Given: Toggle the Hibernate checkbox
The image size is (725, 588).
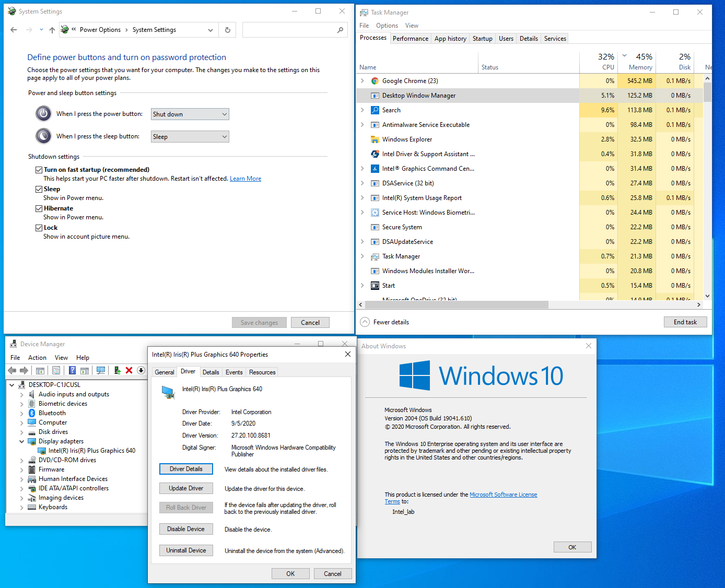Looking at the screenshot, I should coord(39,208).
